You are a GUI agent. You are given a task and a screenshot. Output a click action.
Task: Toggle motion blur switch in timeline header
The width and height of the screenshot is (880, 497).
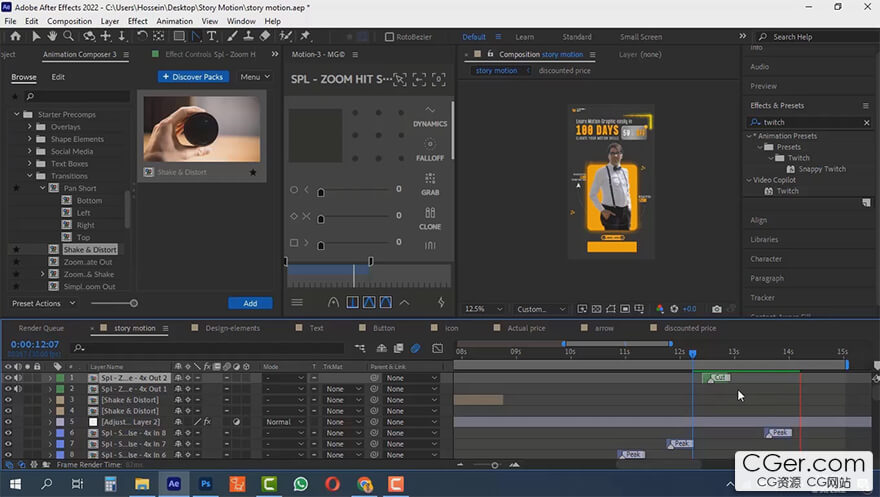(415, 348)
